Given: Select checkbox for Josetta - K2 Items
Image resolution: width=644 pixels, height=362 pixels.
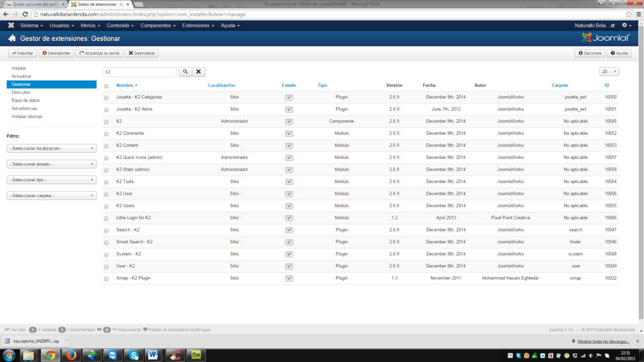Looking at the screenshot, I should click(107, 109).
